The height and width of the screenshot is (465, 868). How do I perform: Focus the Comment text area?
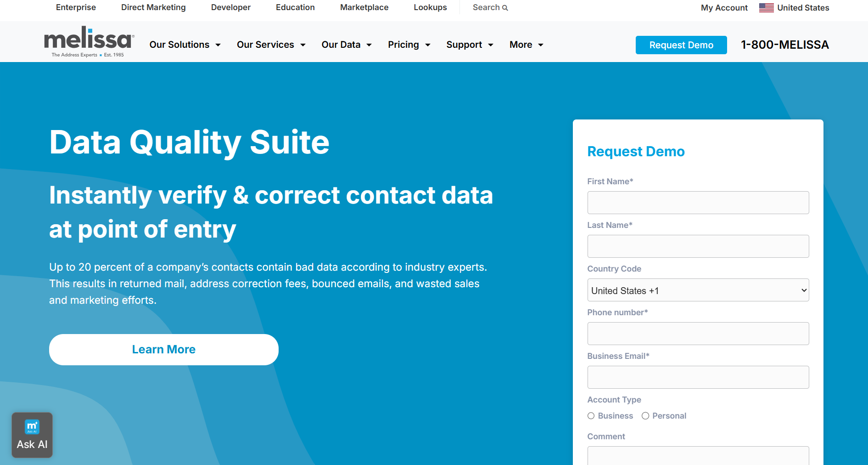[x=698, y=456]
